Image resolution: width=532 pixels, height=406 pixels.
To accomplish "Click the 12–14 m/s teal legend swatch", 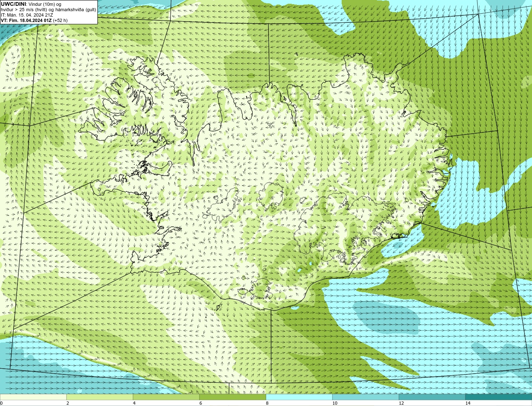I will [432, 397].
